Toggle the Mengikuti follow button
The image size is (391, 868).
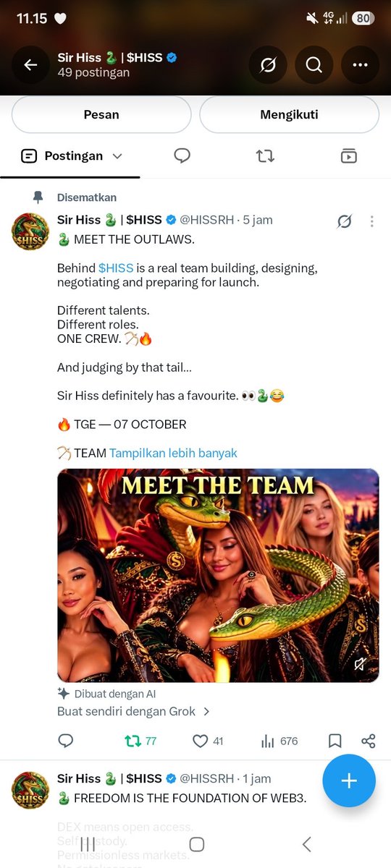290,114
